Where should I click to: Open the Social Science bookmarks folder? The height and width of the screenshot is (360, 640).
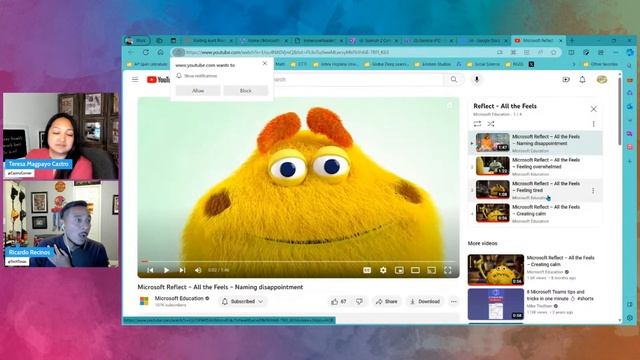[x=484, y=64]
